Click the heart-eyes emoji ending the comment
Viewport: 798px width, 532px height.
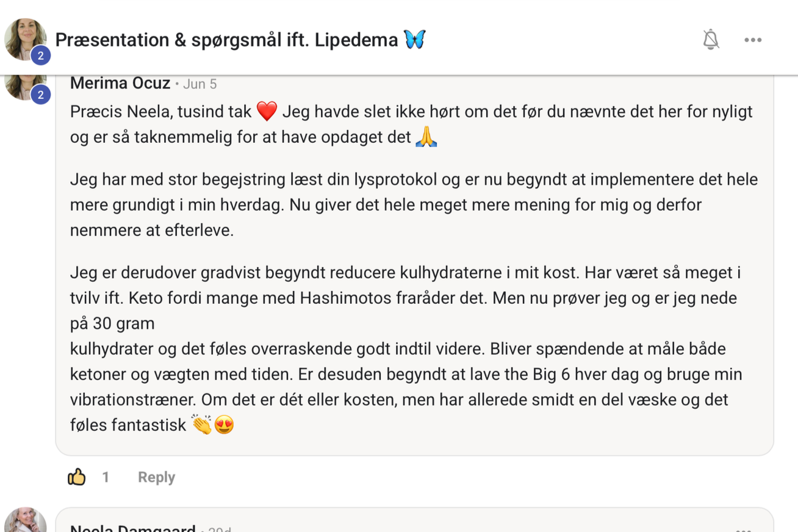[x=225, y=425]
